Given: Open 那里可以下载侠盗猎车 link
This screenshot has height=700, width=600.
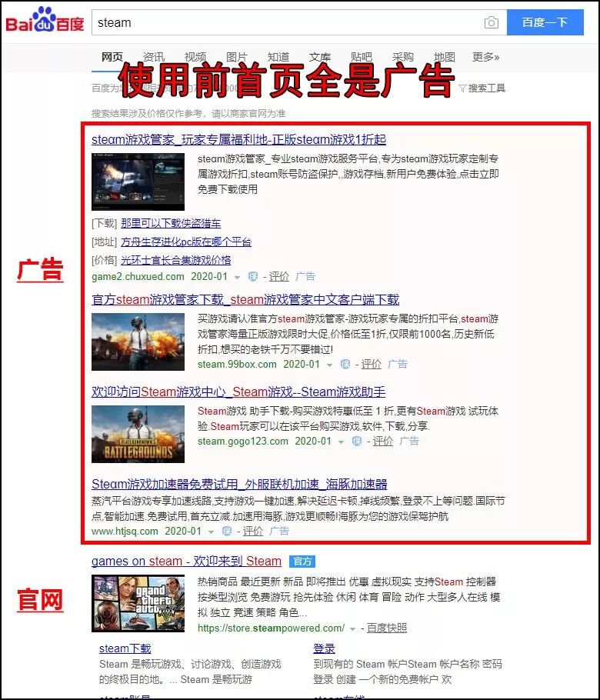Looking at the screenshot, I should click(171, 223).
